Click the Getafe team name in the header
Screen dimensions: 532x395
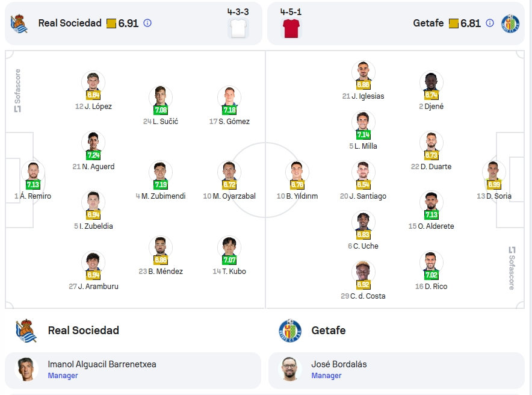pyautogui.click(x=428, y=23)
